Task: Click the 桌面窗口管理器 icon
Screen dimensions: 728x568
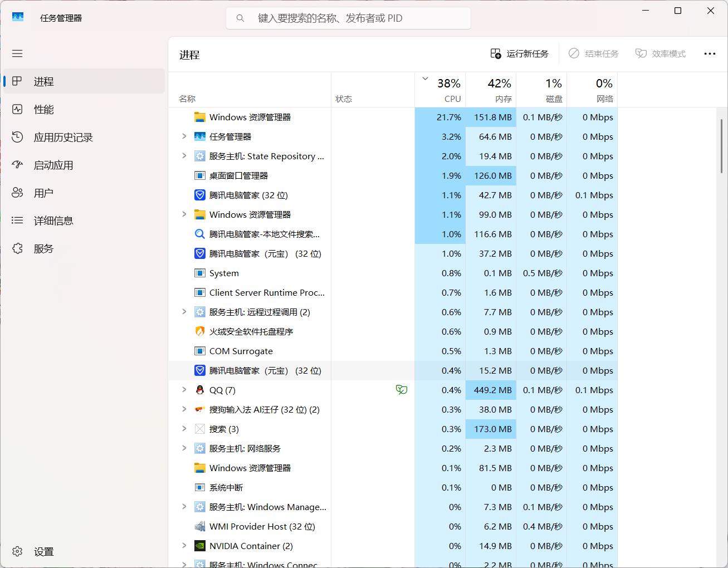Action: 200,175
